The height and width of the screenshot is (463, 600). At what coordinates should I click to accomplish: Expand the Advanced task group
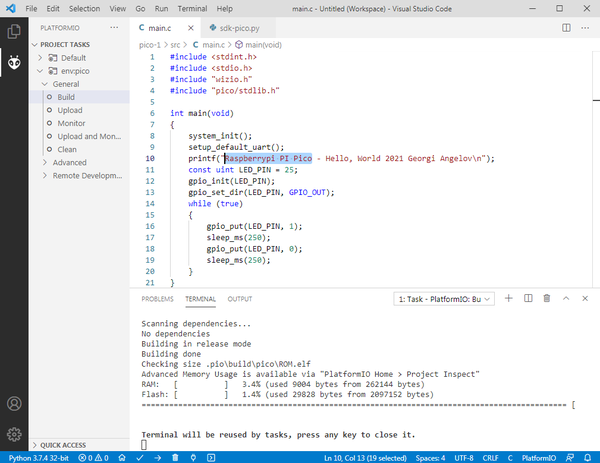point(45,163)
